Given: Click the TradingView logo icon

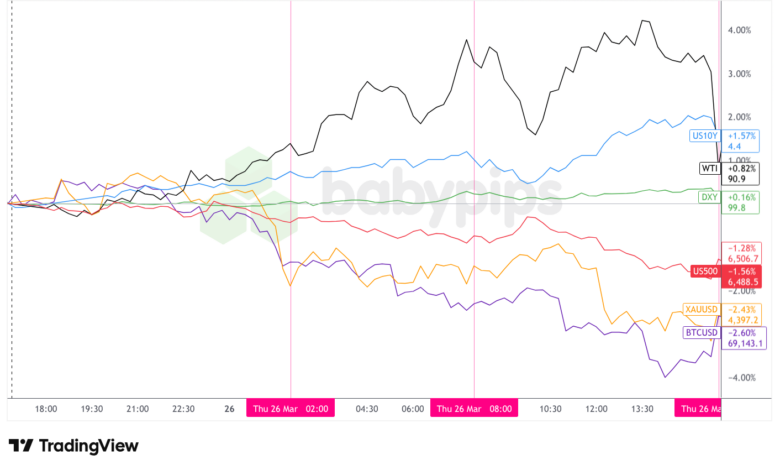Looking at the screenshot, I should (x=20, y=446).
